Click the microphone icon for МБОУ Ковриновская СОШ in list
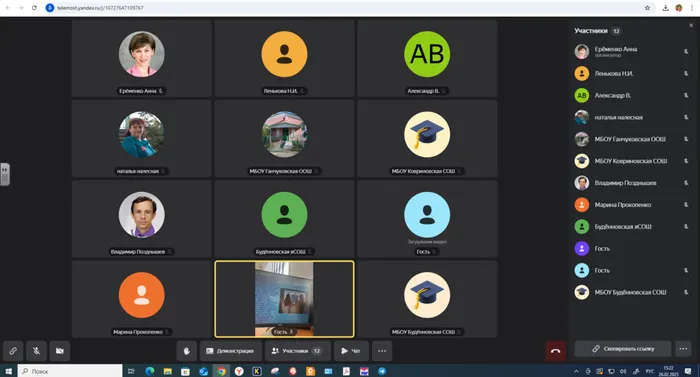The image size is (700, 377). click(x=686, y=161)
